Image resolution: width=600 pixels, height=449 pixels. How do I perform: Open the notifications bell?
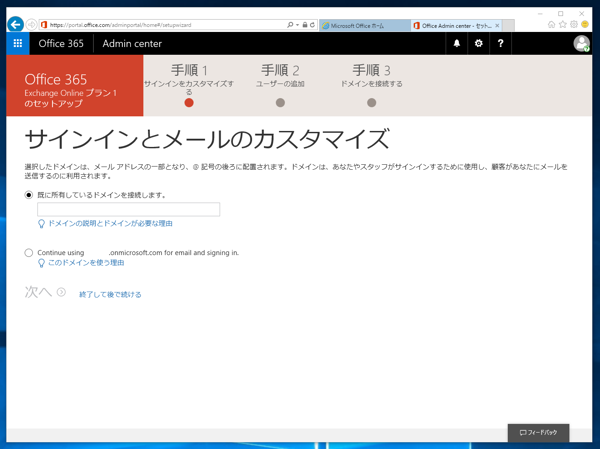pos(457,43)
